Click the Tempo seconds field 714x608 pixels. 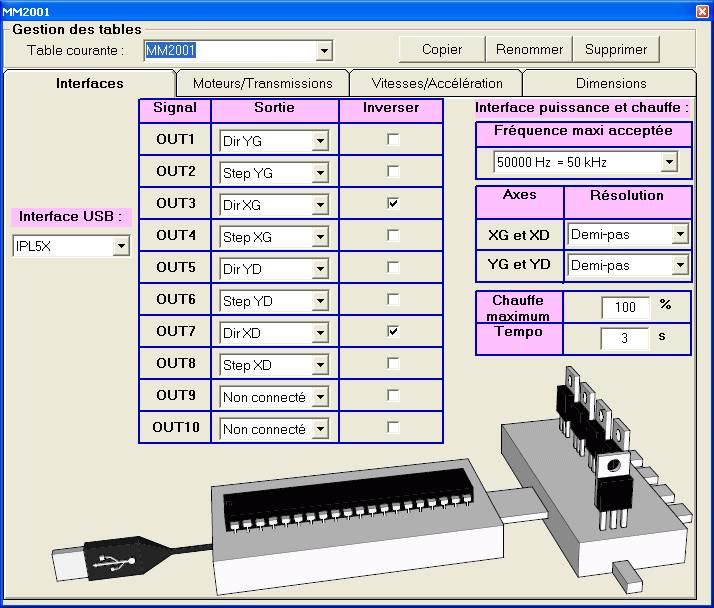click(x=625, y=338)
